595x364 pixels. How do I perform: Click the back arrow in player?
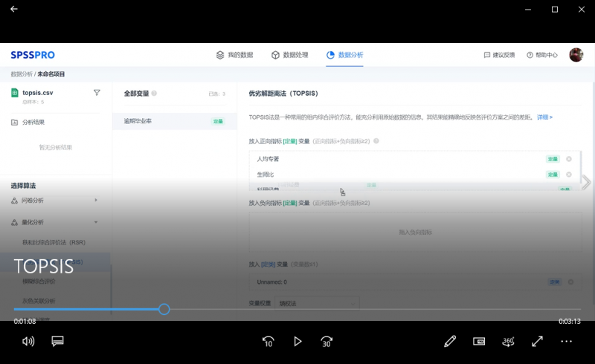(14, 9)
